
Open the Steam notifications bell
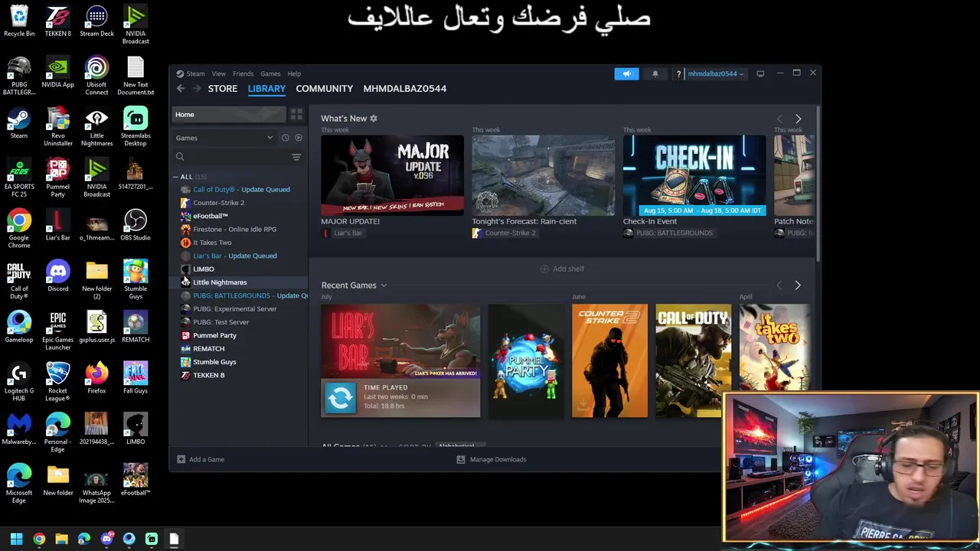tap(655, 73)
